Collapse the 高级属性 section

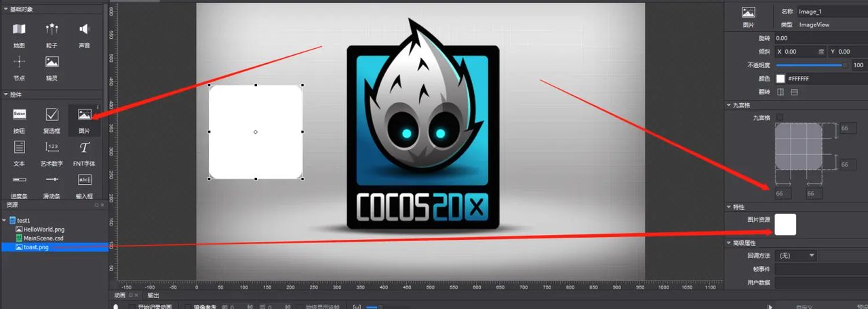pos(728,242)
